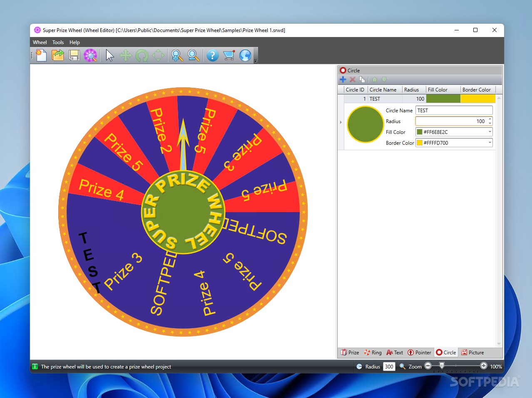Sort by the Border Color column header
This screenshot has height=398, width=532.
(x=478, y=90)
